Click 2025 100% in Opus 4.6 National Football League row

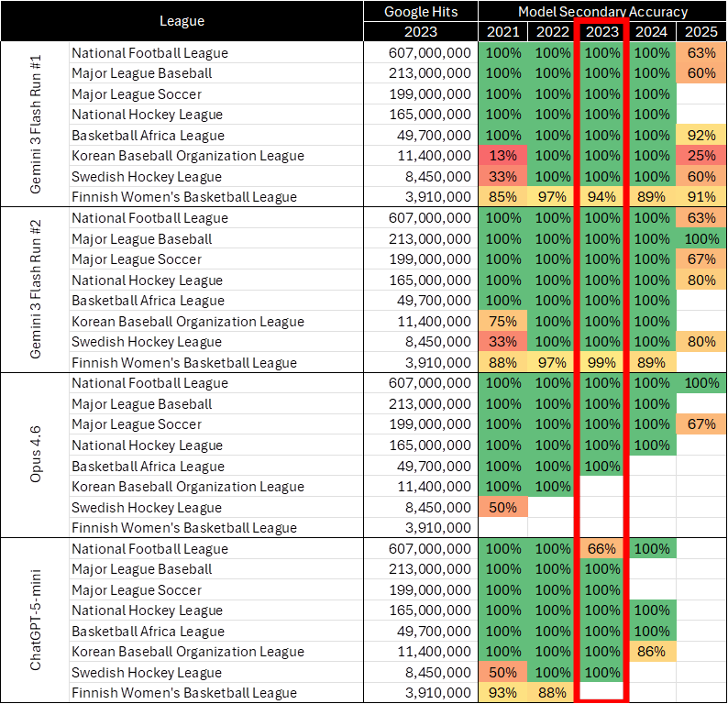(701, 383)
